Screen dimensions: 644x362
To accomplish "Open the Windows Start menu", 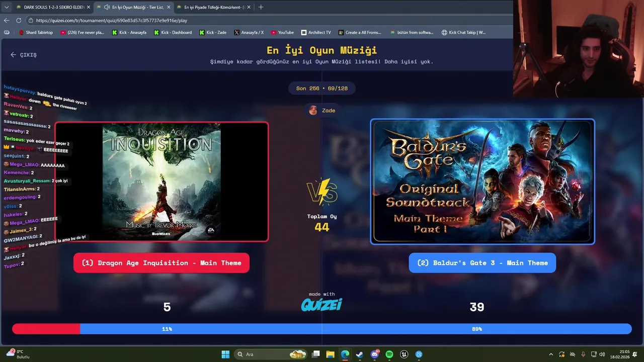I will 225,354.
